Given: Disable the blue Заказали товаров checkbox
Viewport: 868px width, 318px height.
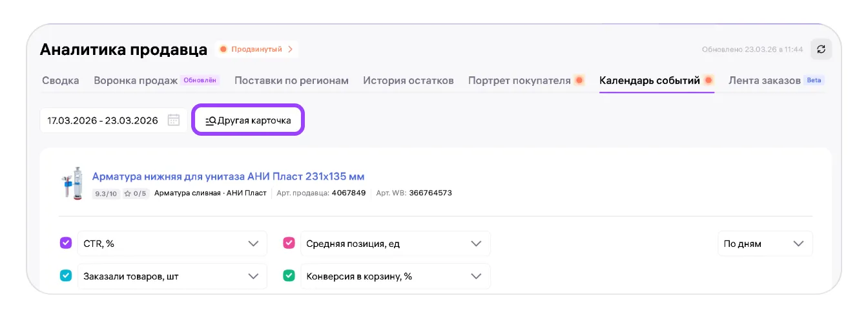Looking at the screenshot, I should 66,276.
